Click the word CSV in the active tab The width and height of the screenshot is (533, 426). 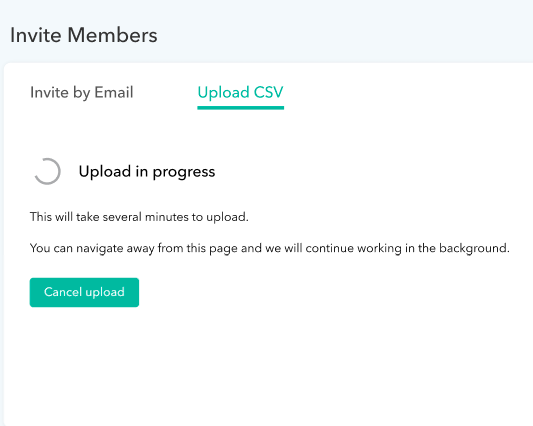click(x=269, y=92)
